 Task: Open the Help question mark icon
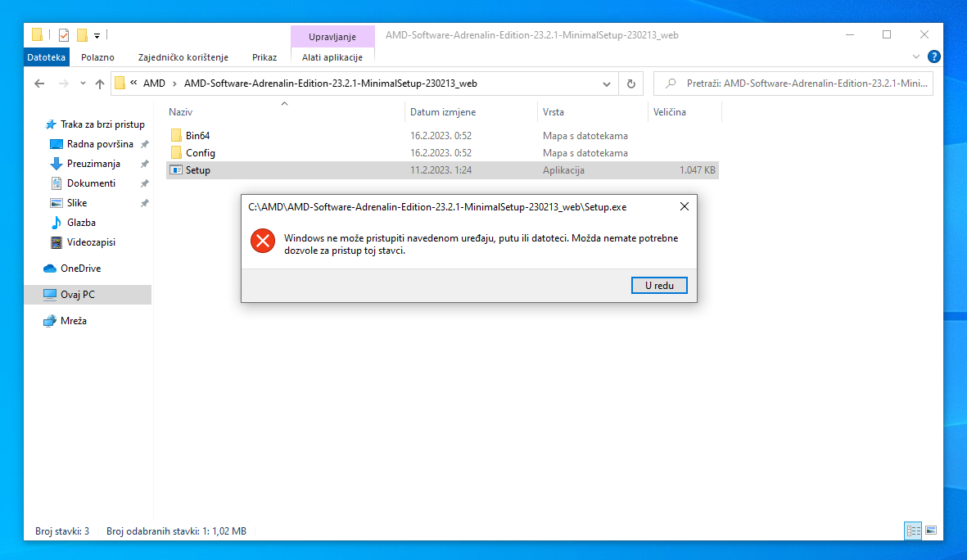pyautogui.click(x=933, y=57)
